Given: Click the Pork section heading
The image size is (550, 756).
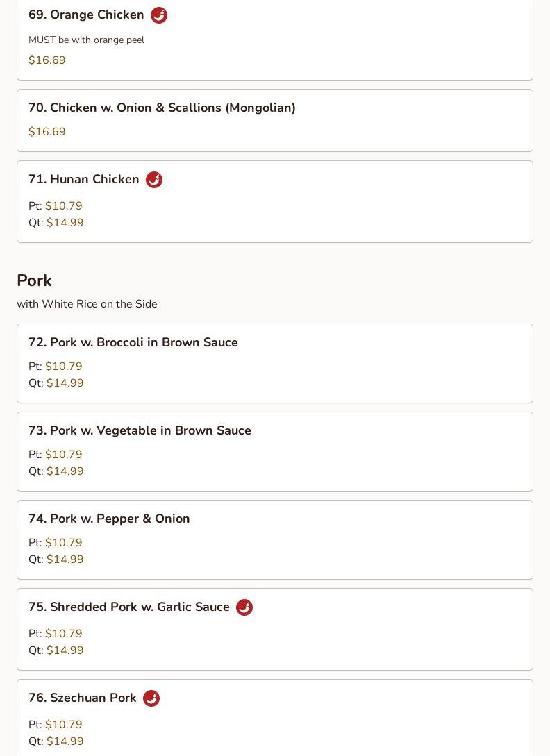Looking at the screenshot, I should coord(34,280).
